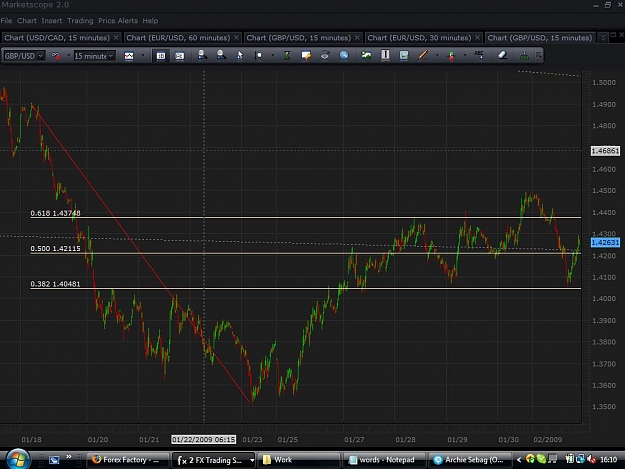Expand the crosshair marker tool dropdown arrow
This screenshot has height=469, width=625.
(273, 55)
